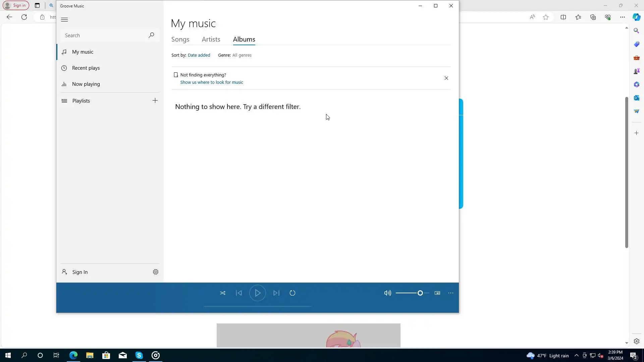Toggle repeat mode icon

292,293
